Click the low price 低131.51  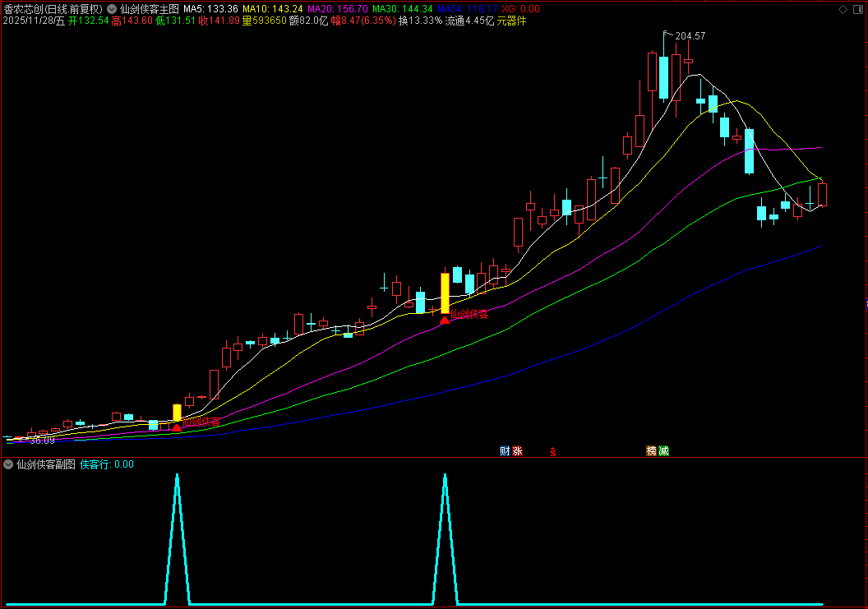[175, 21]
